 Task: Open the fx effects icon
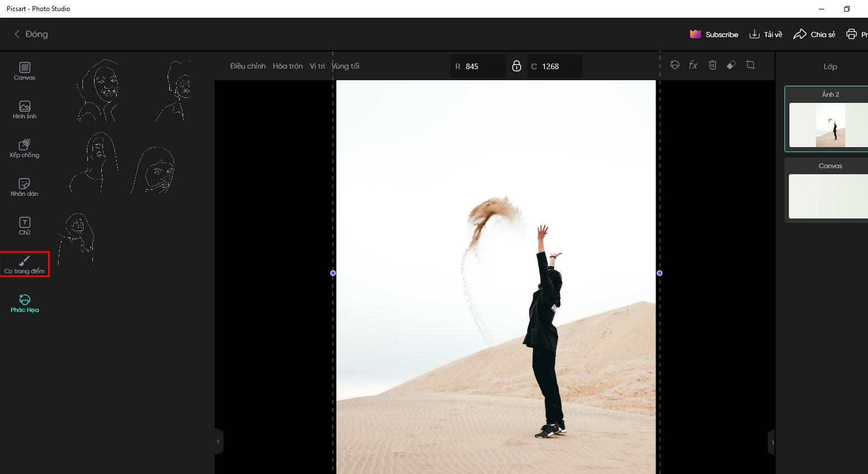[x=693, y=65]
